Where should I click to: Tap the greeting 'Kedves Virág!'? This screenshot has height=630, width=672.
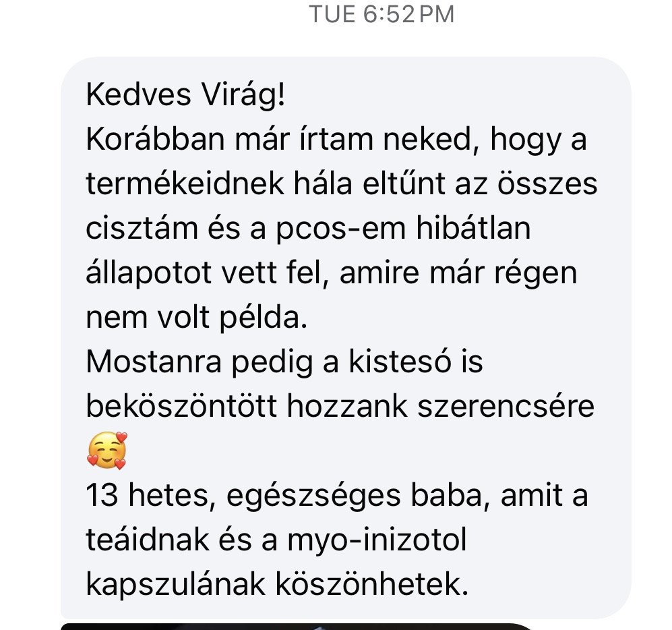point(185,95)
